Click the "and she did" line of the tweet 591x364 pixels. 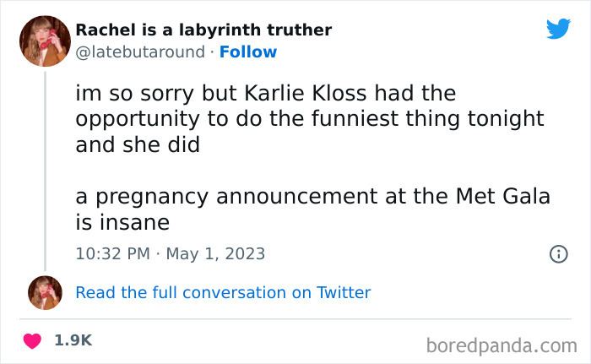pyautogui.click(x=138, y=144)
